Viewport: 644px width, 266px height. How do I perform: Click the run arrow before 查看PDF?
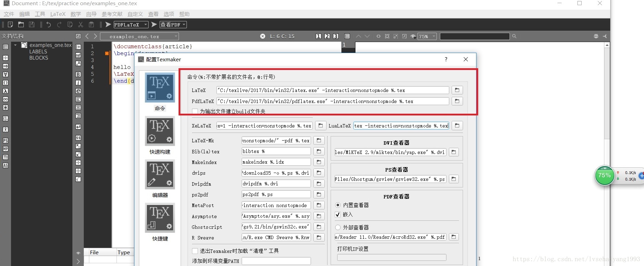(x=154, y=24)
